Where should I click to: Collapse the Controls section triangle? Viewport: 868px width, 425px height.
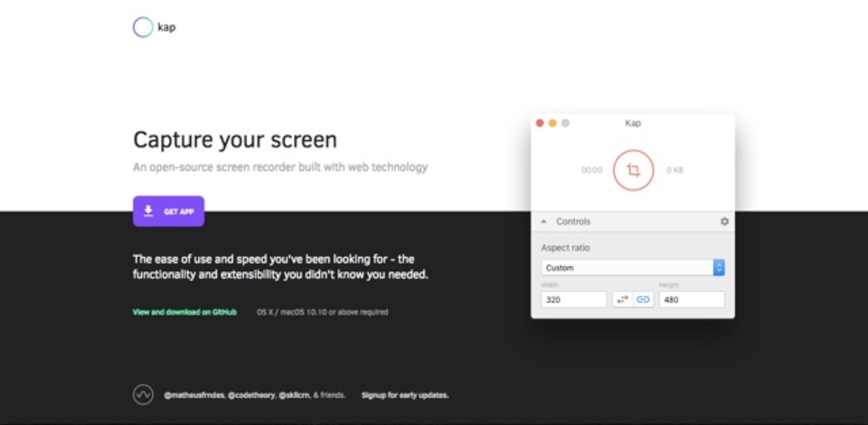[543, 222]
